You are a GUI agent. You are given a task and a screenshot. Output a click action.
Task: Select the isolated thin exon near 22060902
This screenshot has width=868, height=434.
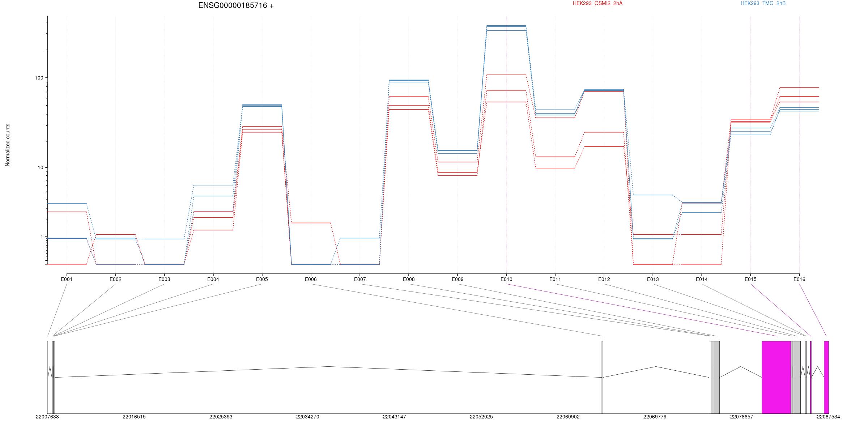click(x=602, y=377)
